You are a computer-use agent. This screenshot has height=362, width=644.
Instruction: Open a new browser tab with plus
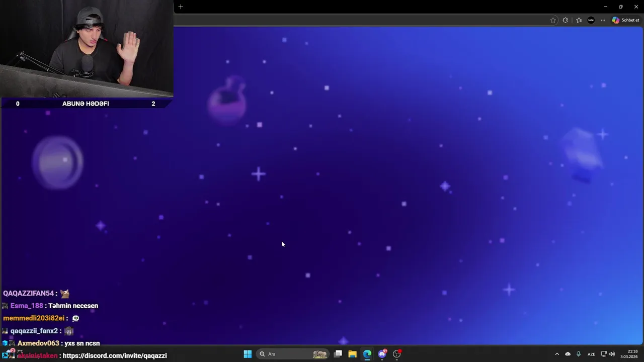tap(181, 7)
